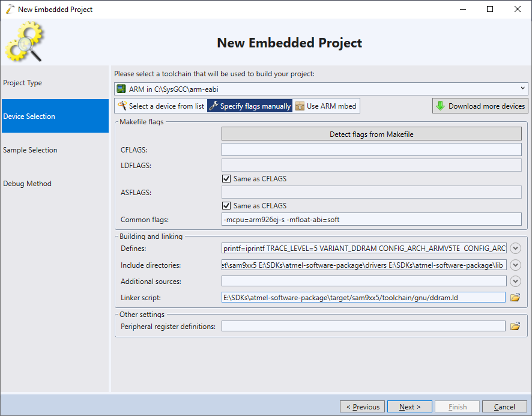Screen dimensions: 532x416
Task: Click the folder icon beside Linker script
Action: (515, 298)
